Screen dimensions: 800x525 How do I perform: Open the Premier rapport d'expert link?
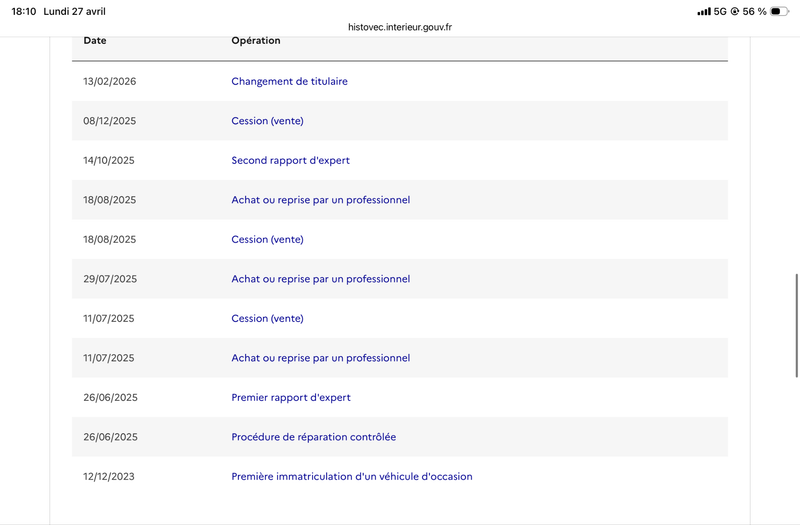[x=291, y=397]
